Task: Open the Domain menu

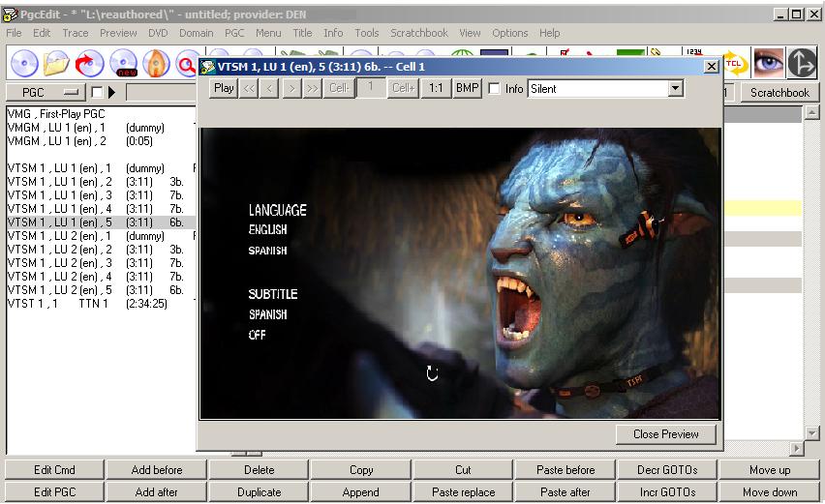Action: click(x=197, y=33)
